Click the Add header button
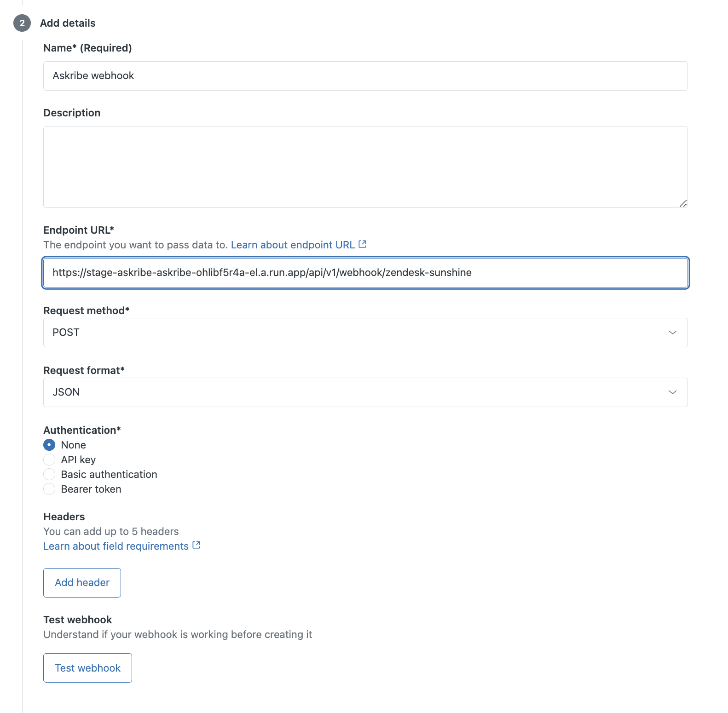 82,583
